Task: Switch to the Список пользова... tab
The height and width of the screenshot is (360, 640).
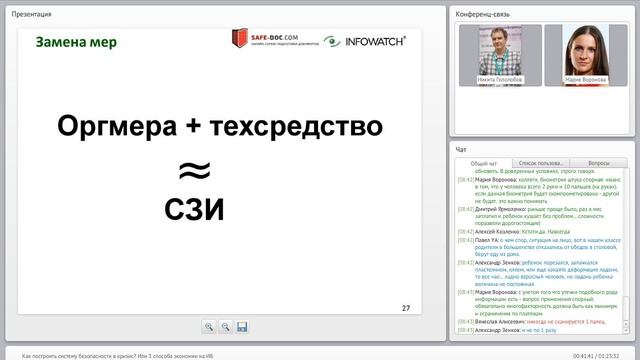Action: pos(541,163)
